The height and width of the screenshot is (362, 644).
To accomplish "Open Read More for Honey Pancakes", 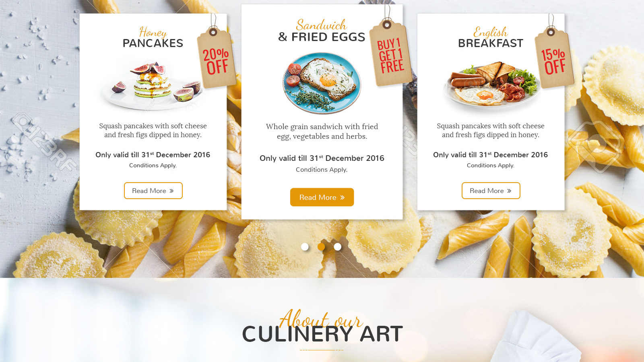I will pos(153,191).
